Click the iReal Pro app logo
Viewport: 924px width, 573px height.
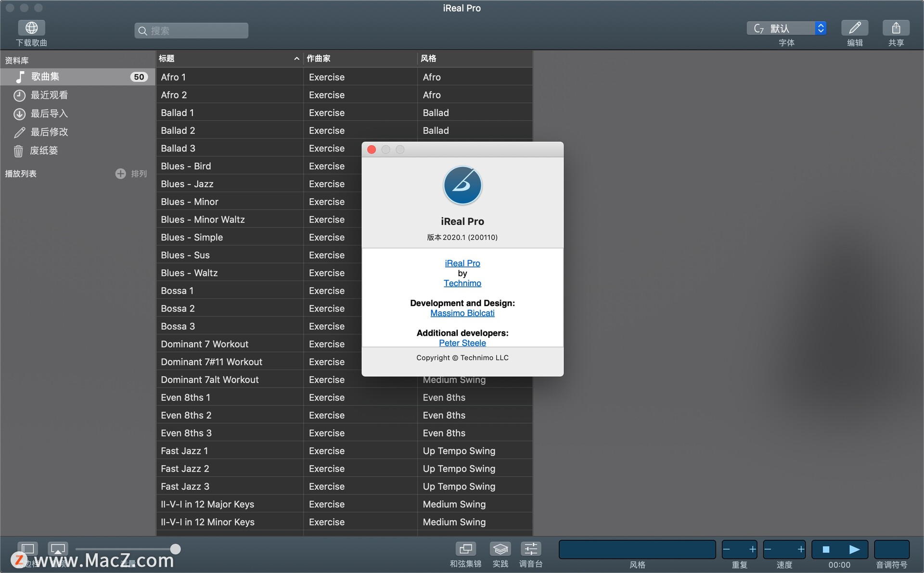click(462, 185)
